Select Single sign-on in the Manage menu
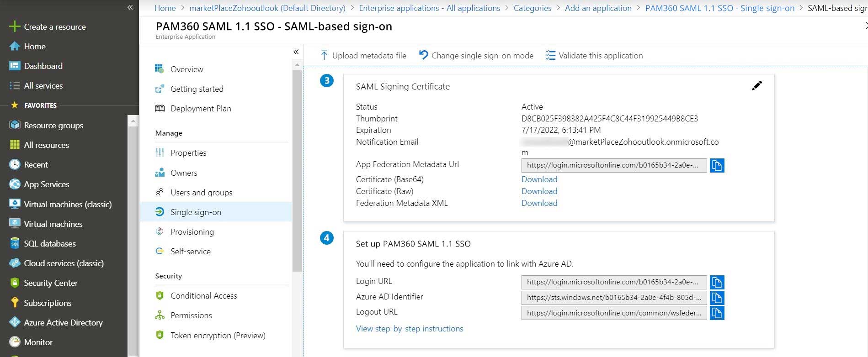Screen dimensions: 868x357 point(196,212)
